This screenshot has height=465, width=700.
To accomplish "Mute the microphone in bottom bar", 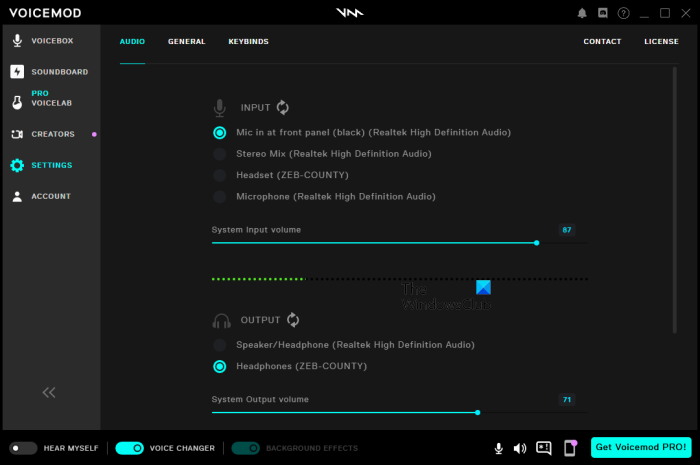I will [499, 448].
